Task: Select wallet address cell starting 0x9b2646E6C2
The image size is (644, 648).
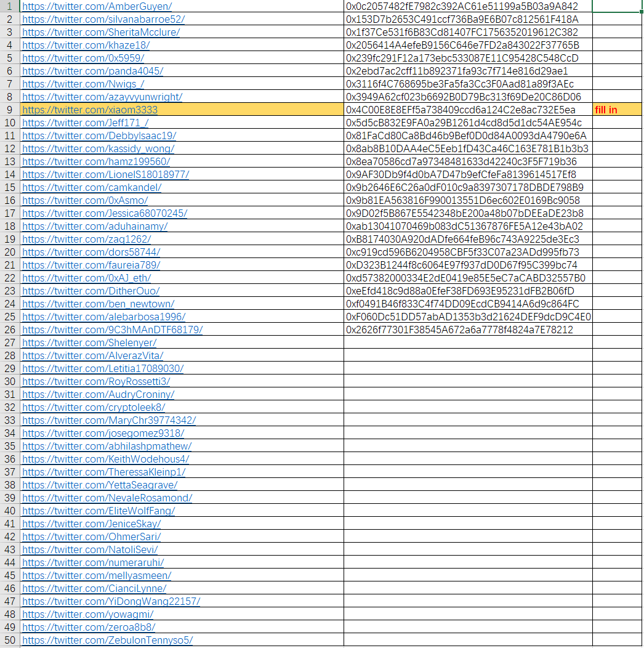Action: tap(468, 187)
